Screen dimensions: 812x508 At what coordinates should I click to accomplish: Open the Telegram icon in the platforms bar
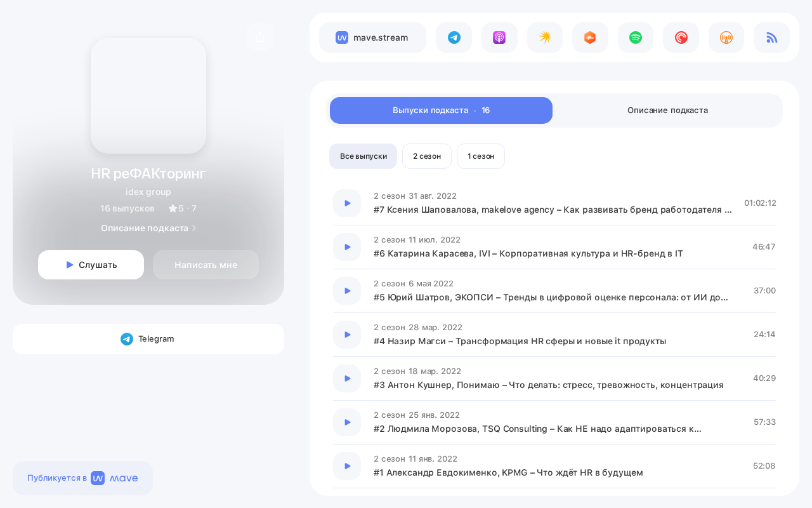click(x=454, y=37)
